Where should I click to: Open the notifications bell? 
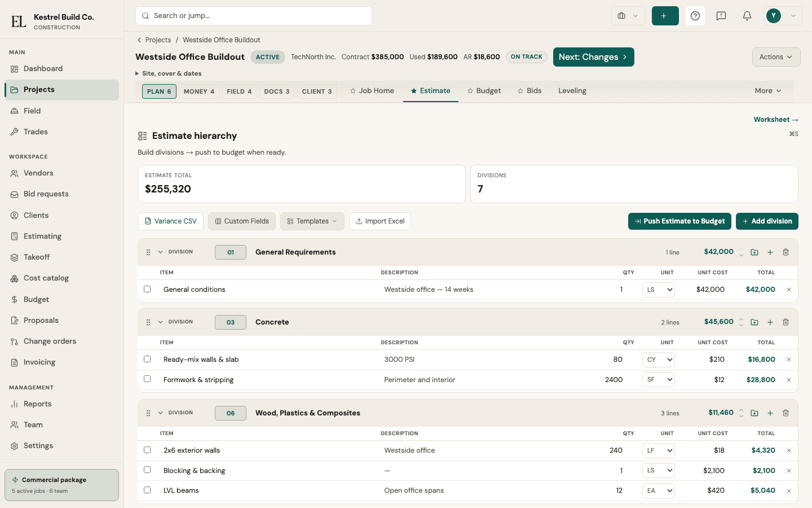747,16
